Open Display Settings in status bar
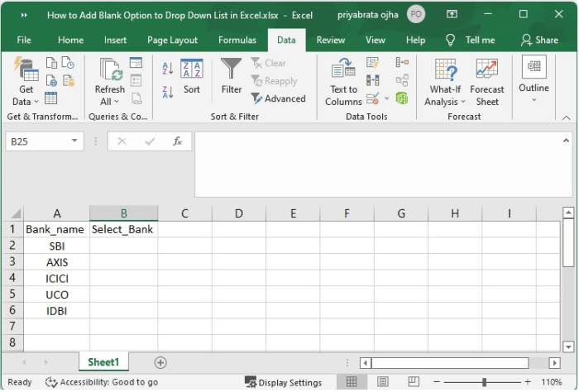Viewport: 579px width, 392px height. click(x=284, y=382)
